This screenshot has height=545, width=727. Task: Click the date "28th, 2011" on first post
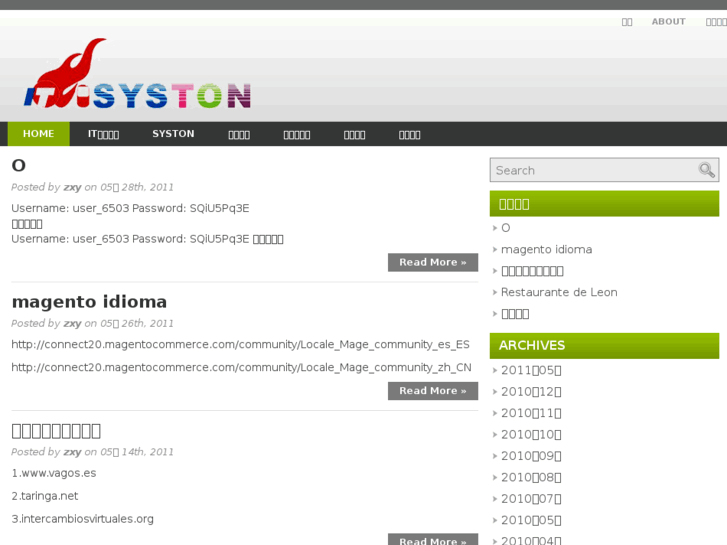[x=147, y=187]
